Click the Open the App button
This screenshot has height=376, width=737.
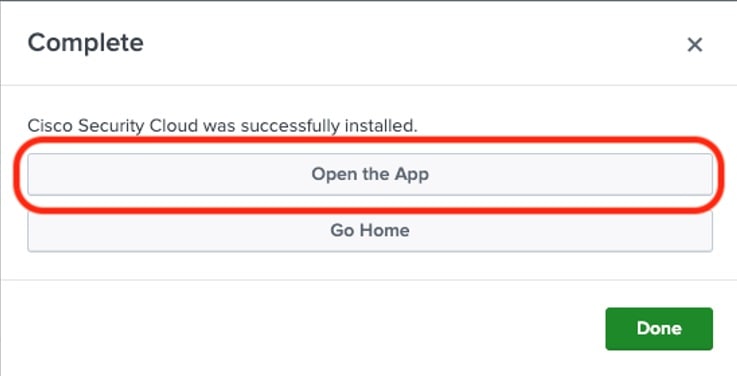click(370, 174)
